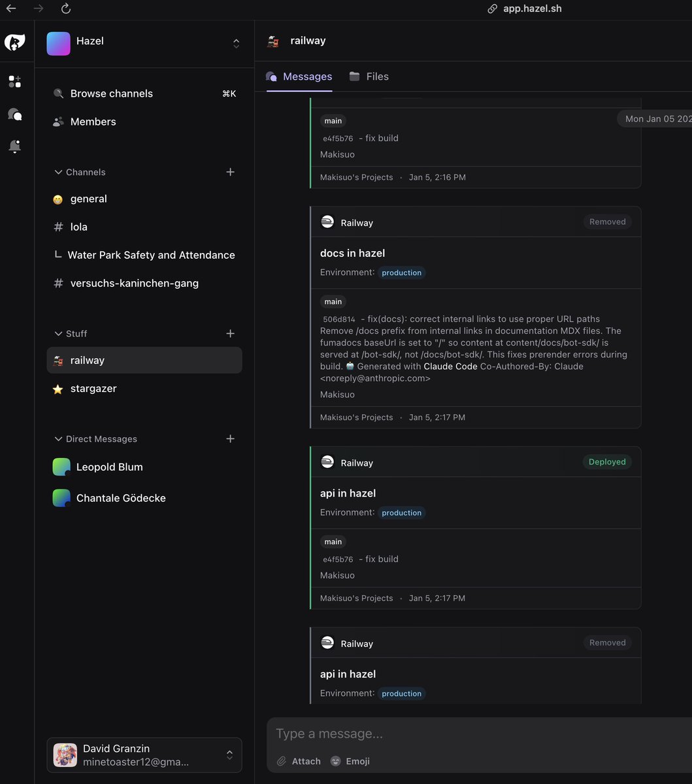Viewport: 692px width, 784px height.
Task: Click the Mon Jan 05 date pill
Action: [x=655, y=119]
